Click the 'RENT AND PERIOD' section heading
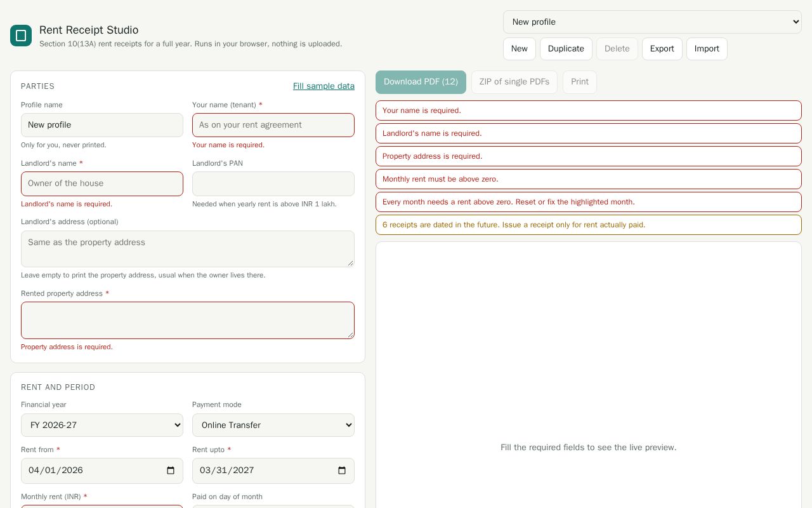The image size is (812, 508). pos(58,387)
